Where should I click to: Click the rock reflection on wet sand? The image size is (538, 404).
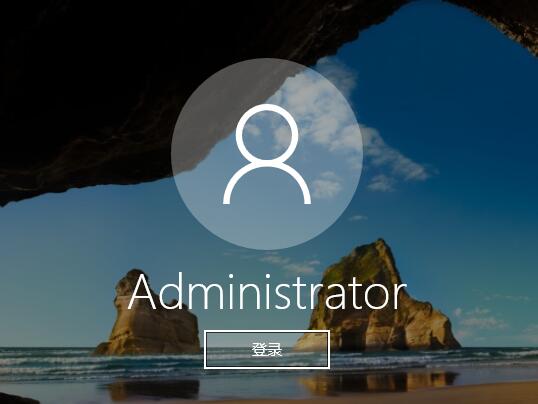coord(377,383)
